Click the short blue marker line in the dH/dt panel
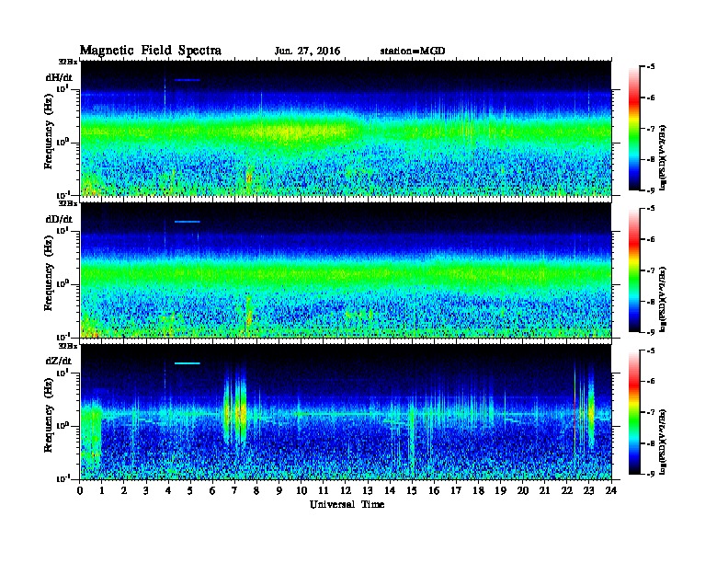Image resolution: width=728 pixels, height=563 pixels. [188, 80]
